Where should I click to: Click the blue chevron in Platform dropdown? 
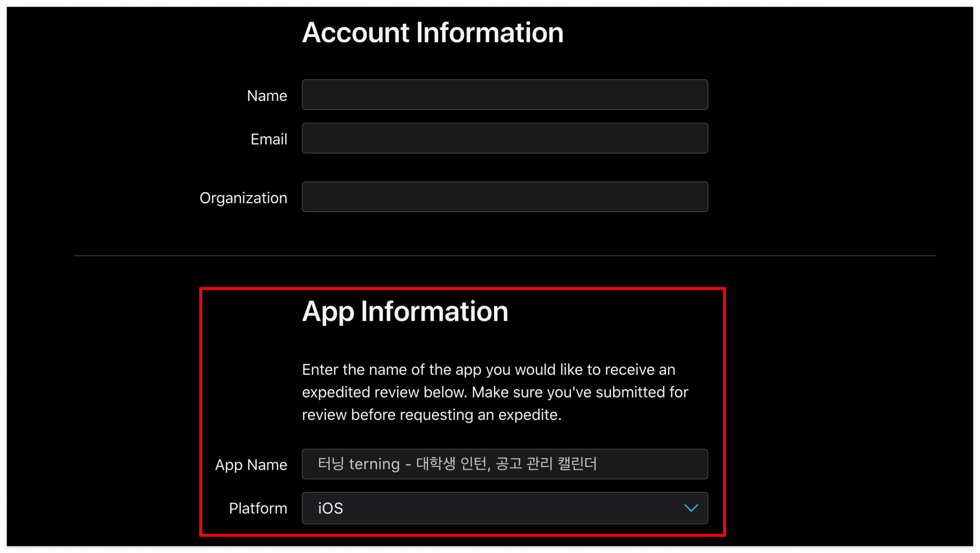tap(691, 508)
